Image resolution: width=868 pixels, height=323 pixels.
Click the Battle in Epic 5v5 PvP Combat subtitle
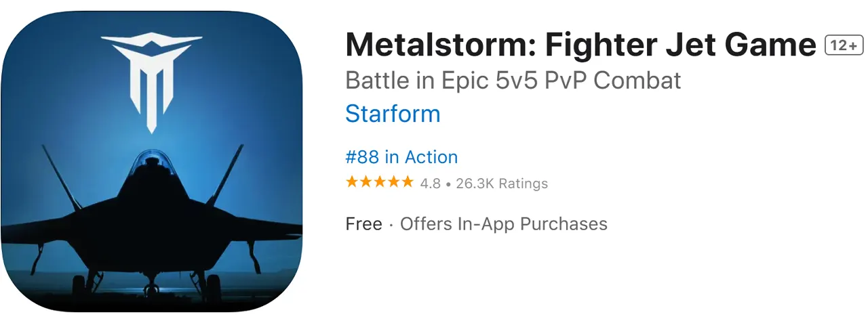click(513, 81)
